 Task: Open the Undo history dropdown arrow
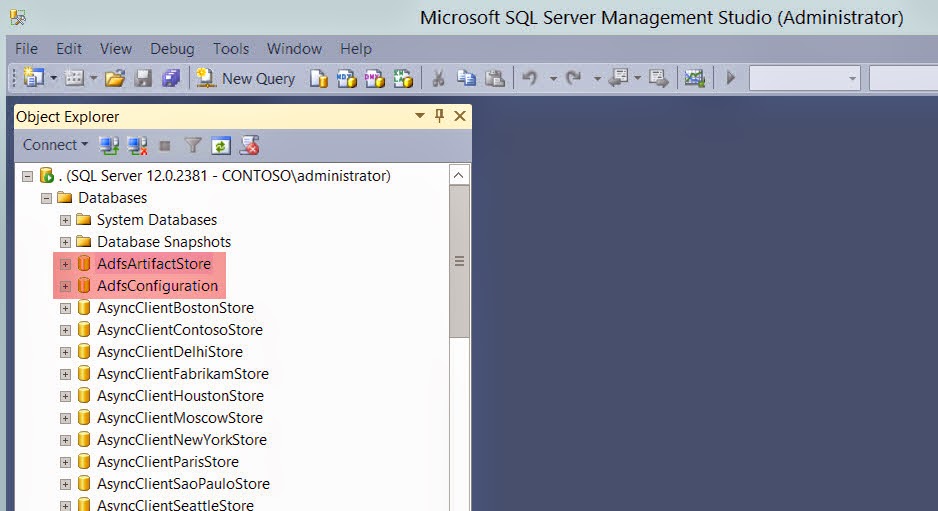(553, 78)
